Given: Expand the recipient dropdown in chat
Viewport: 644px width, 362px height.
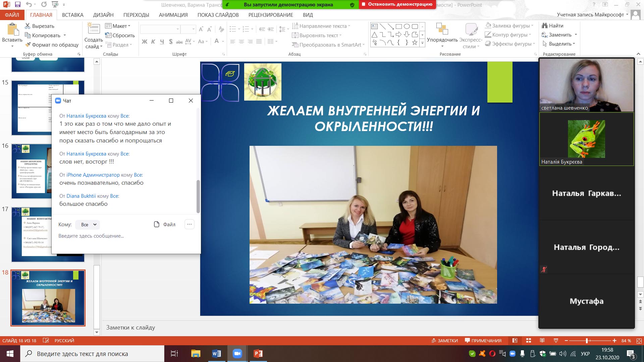Looking at the screenshot, I should [88, 225].
